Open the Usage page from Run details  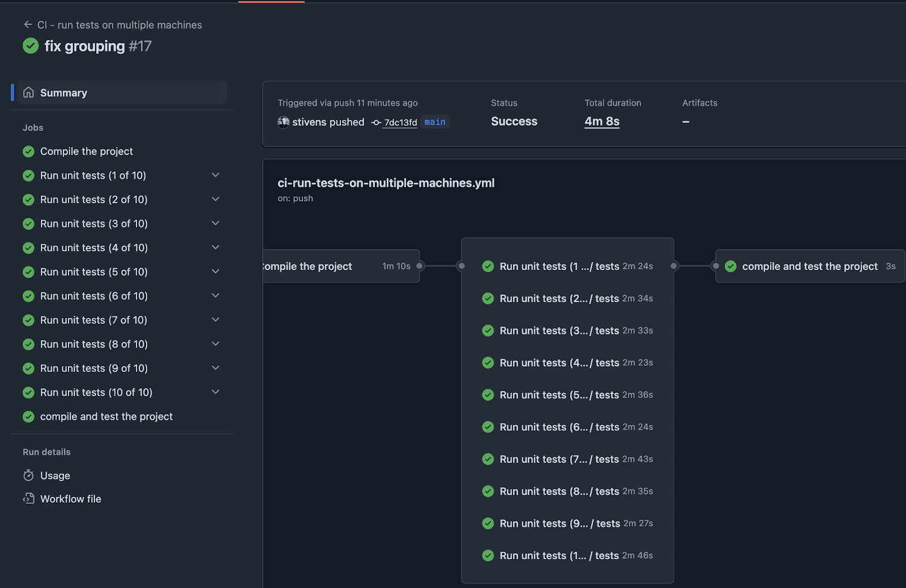(x=55, y=475)
